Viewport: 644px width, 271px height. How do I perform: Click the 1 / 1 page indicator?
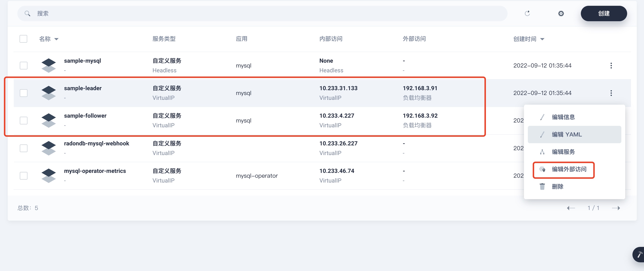593,208
